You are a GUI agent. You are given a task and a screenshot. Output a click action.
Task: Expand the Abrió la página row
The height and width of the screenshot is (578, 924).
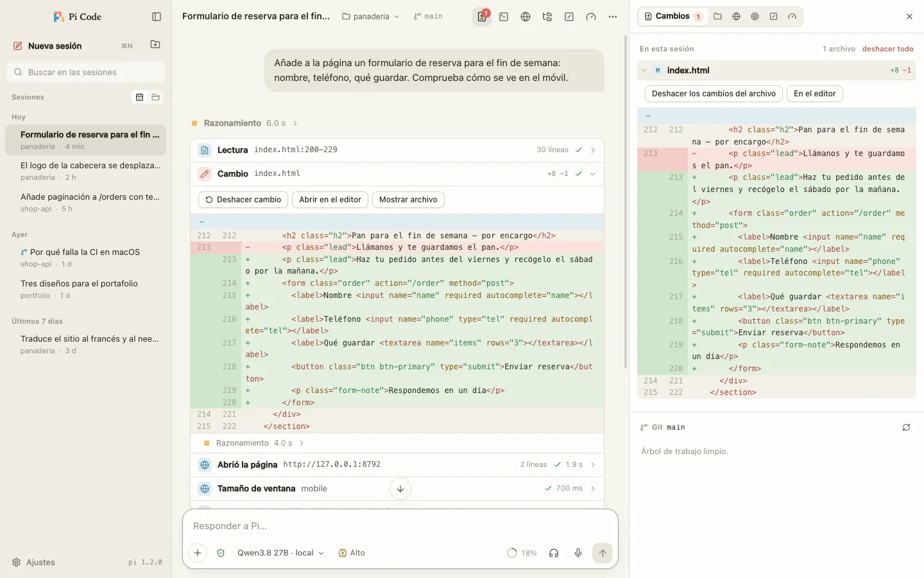pos(397,464)
